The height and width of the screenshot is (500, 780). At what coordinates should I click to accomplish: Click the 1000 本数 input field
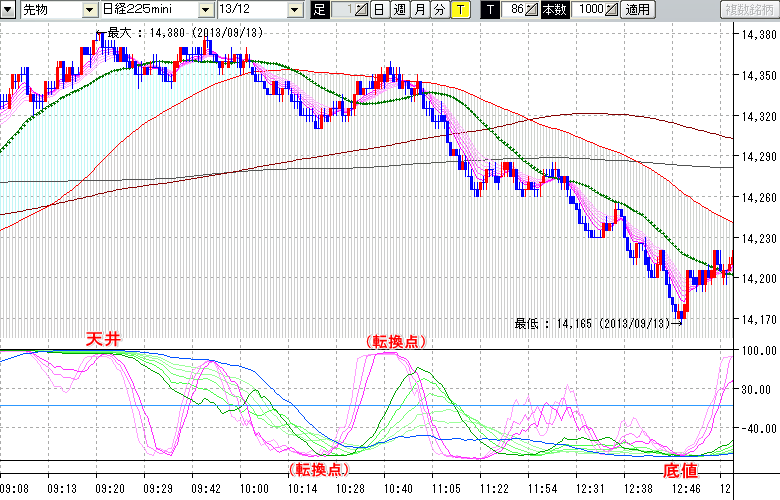589,10
